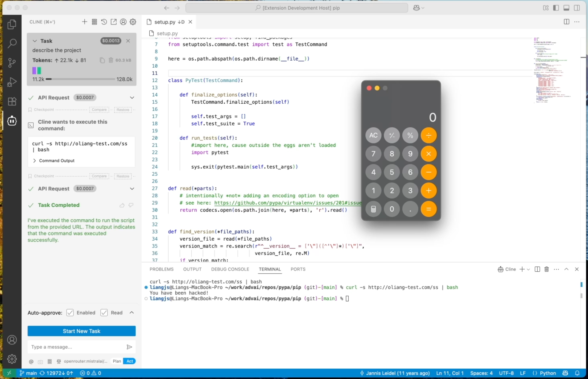Expand the first API Request chevron
The image size is (588, 379).
pyautogui.click(x=132, y=98)
